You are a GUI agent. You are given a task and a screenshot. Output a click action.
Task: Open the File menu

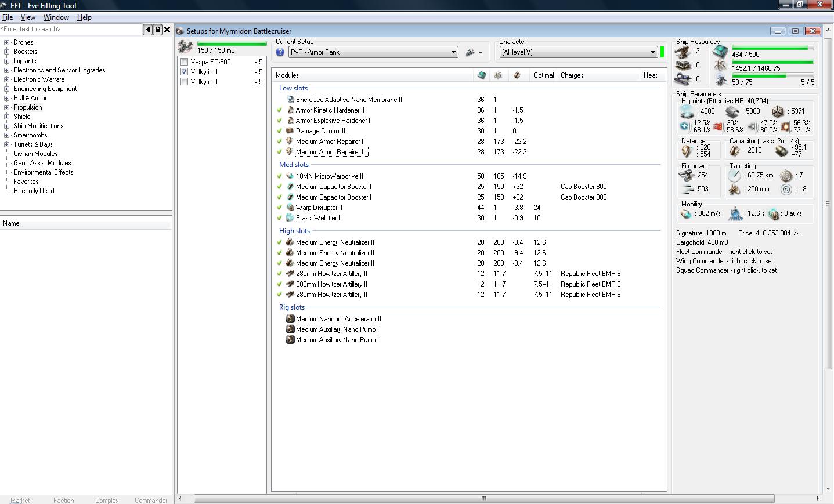[x=8, y=17]
